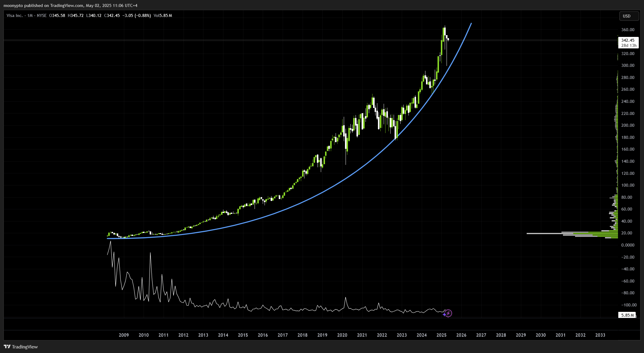644x353 pixels.
Task: Click the 2019 year on time axis
Action: [322, 335]
